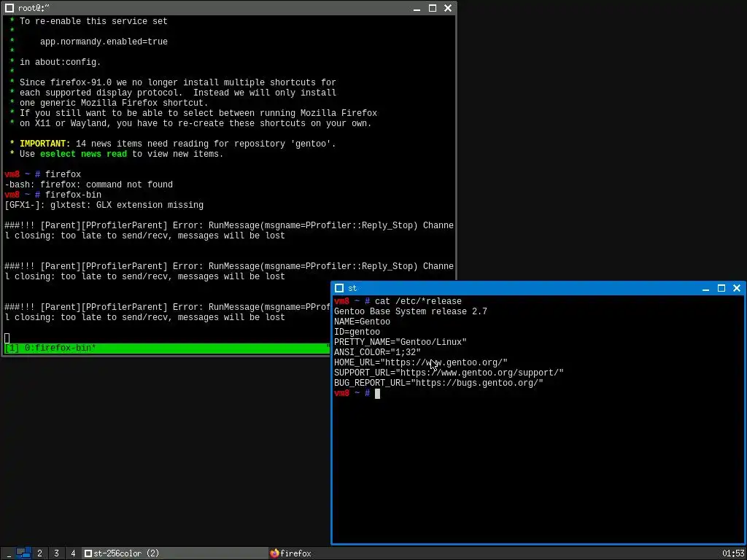Viewport: 747px width, 560px height.
Task: Click the SUPPORT_URL gentoo.org/support line
Action: (x=449, y=373)
